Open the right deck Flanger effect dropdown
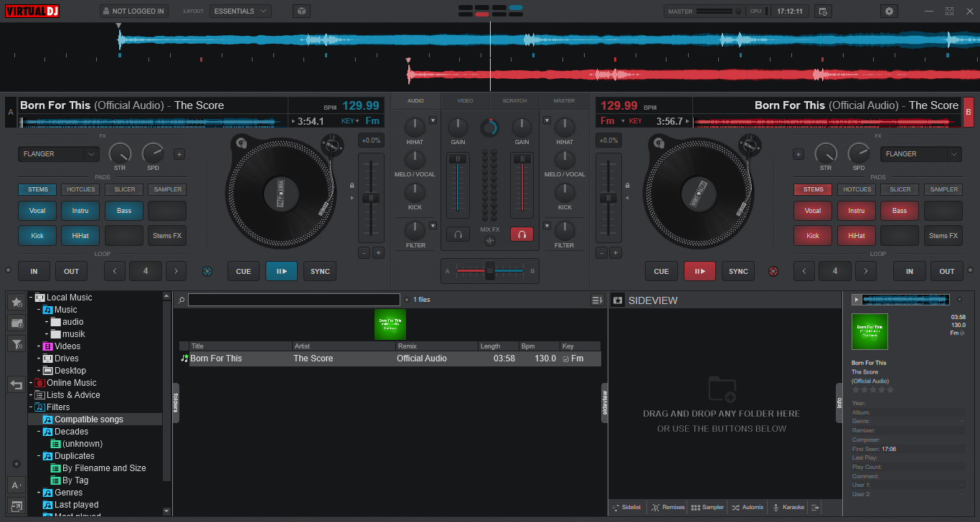Image resolution: width=980 pixels, height=522 pixels. click(921, 153)
